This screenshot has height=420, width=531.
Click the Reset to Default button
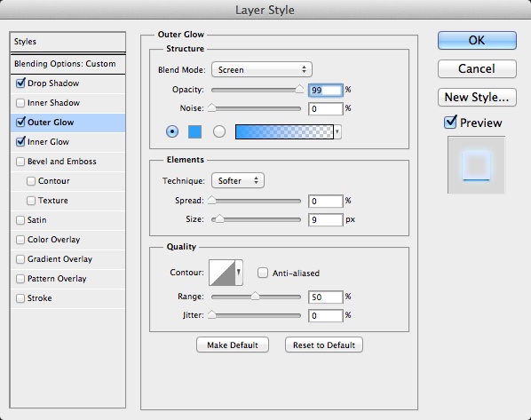[x=324, y=345]
